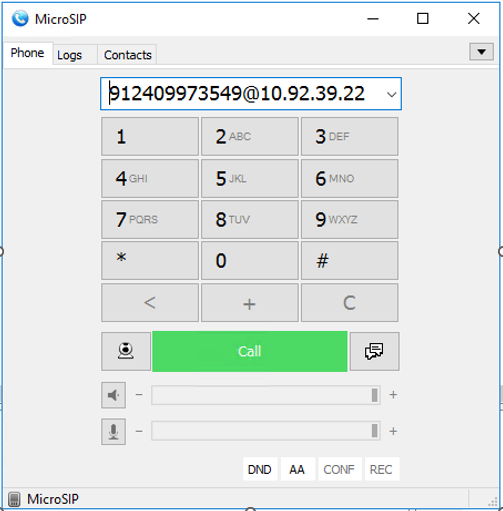Maximize the MicroSIP window
This screenshot has height=511, width=503.
pyautogui.click(x=423, y=19)
